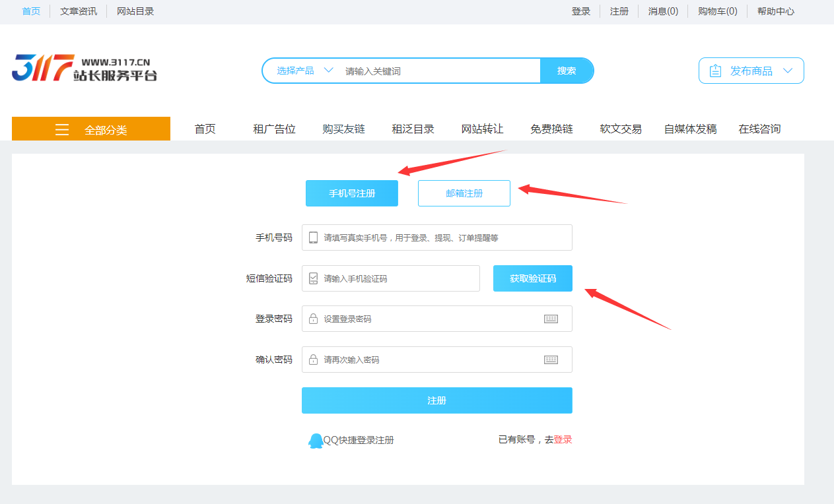Viewport: 834px width, 504px height.
Task: Click the virtual keyboard icon in 登录密码 field
Action: coord(551,319)
